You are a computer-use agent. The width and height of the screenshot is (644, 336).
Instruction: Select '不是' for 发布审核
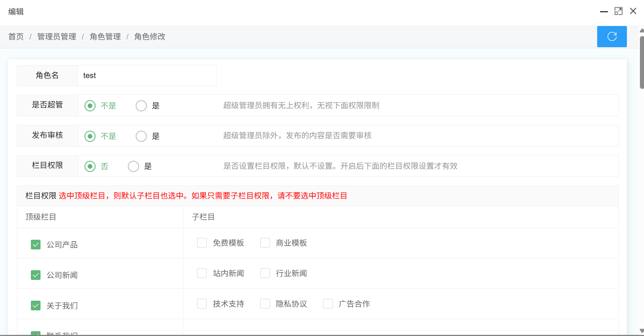tap(90, 136)
